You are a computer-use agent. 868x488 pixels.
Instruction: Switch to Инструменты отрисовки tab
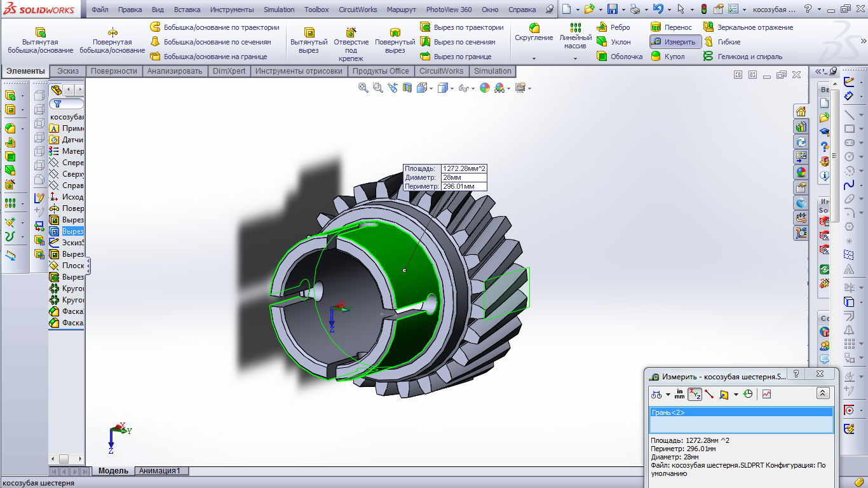click(x=299, y=71)
